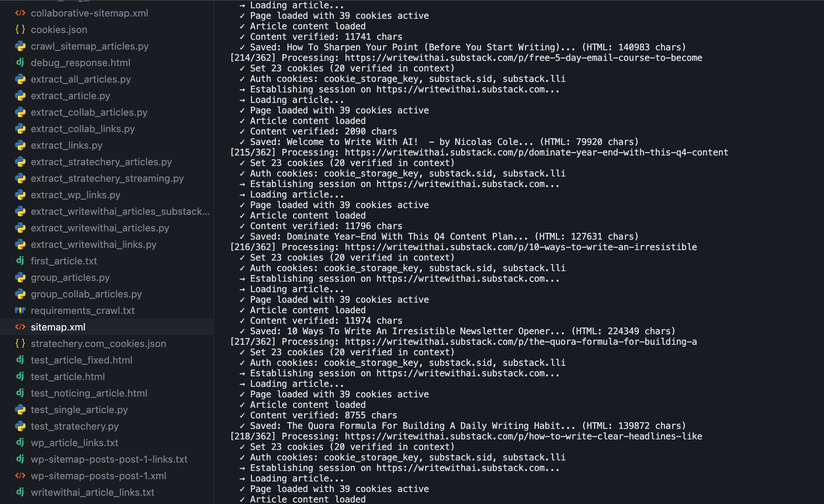Click the the-quora-formula URL in the terminal
The width and height of the screenshot is (824, 504).
click(521, 342)
